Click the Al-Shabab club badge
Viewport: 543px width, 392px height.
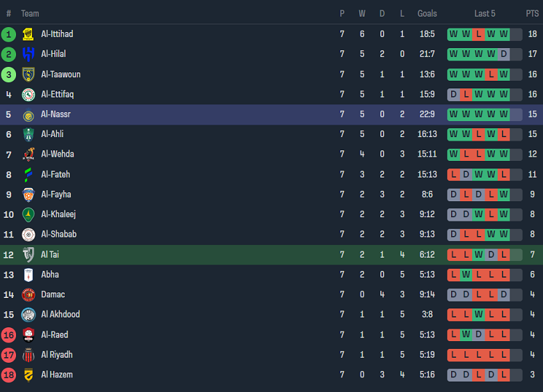(x=29, y=235)
